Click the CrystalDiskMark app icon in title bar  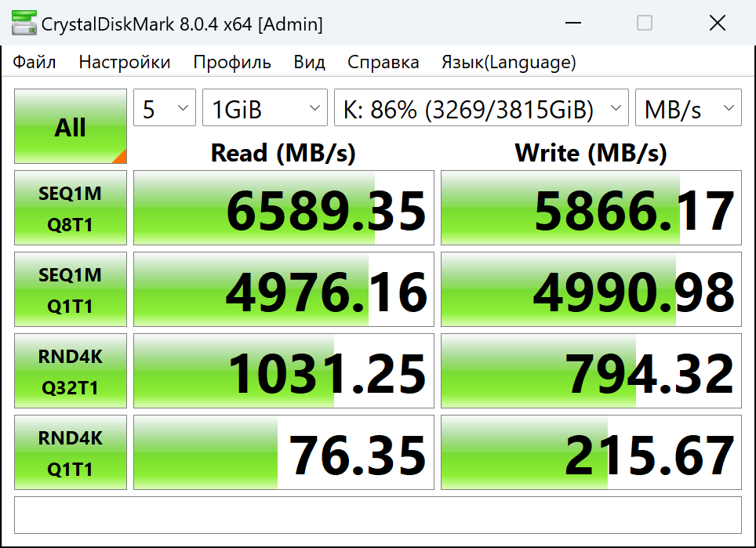[24, 23]
